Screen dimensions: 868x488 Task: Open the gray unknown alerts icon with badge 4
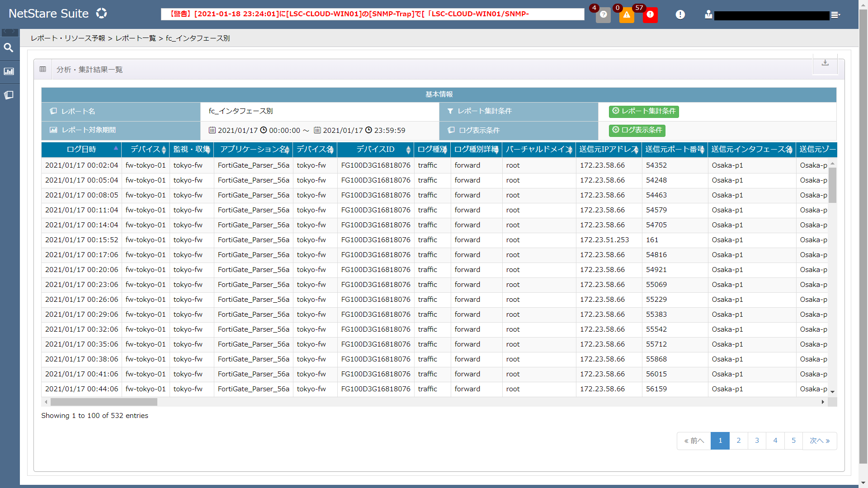point(603,15)
